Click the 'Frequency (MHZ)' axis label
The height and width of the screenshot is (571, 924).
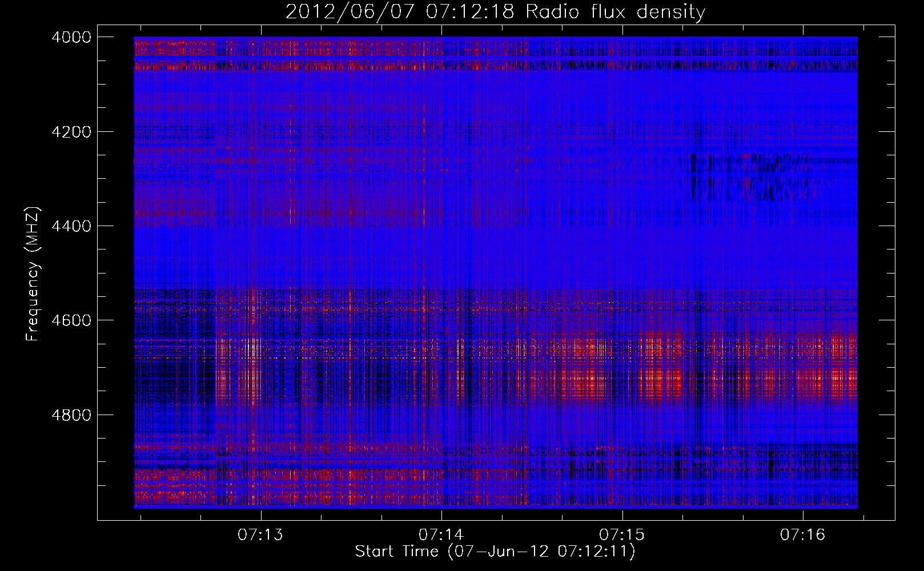coord(33,274)
